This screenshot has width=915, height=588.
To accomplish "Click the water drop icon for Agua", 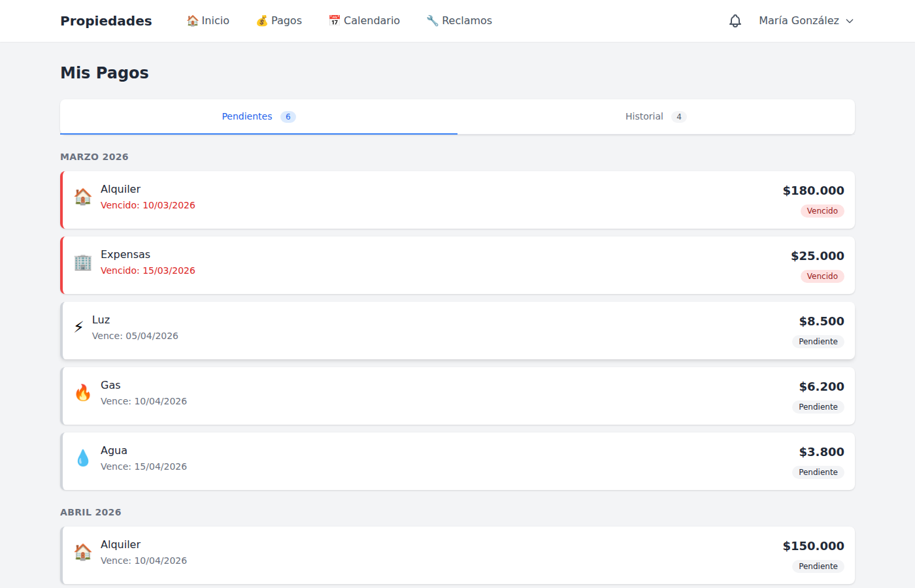I will (83, 458).
